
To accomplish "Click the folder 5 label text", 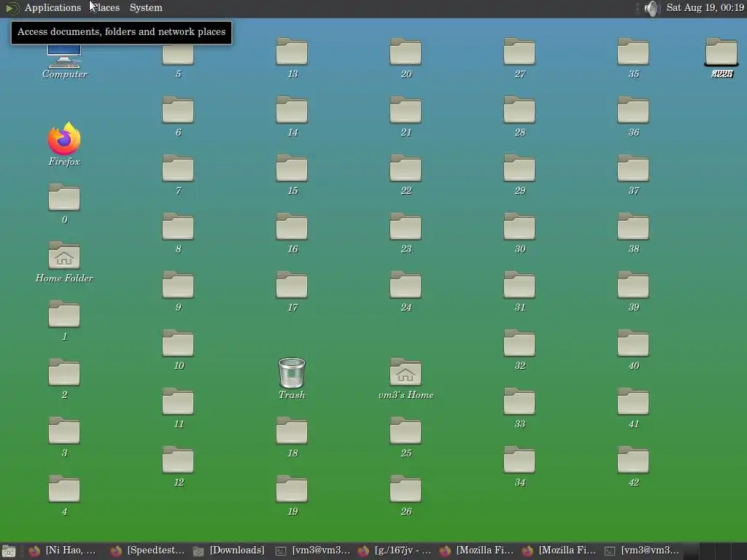I will (178, 74).
